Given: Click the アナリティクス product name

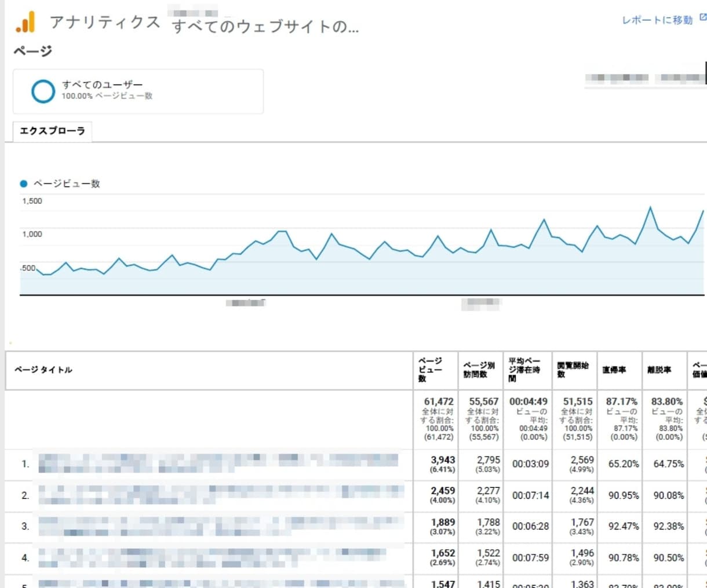Looking at the screenshot, I should point(104,22).
